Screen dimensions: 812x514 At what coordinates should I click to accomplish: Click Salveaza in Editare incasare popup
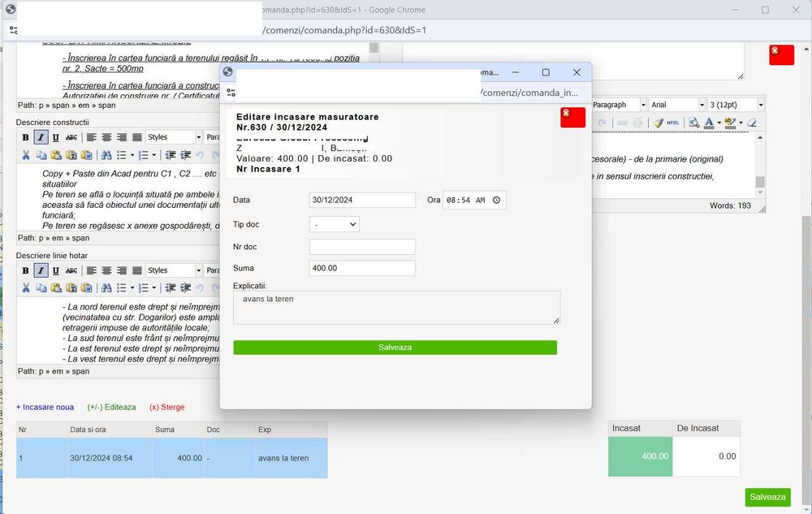click(395, 348)
